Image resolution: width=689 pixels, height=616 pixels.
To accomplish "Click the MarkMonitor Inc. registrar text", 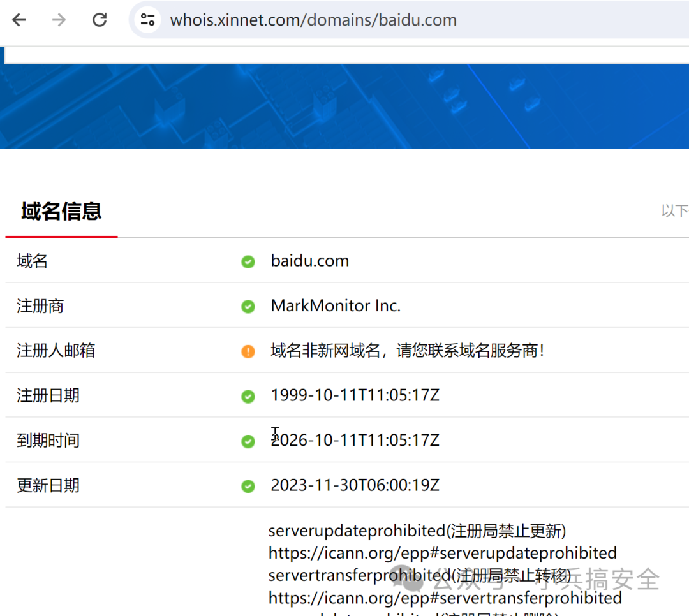I will pos(336,306).
